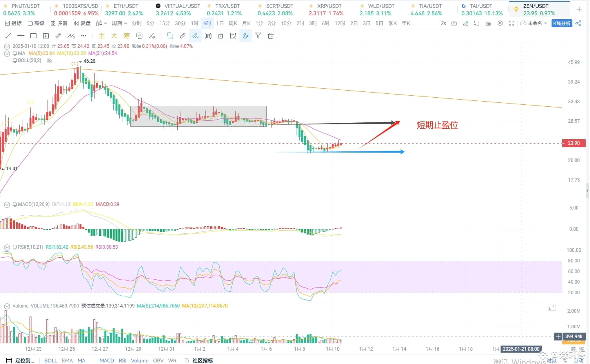
Task: Open the 社区指标 community indicators link
Action: (203, 360)
